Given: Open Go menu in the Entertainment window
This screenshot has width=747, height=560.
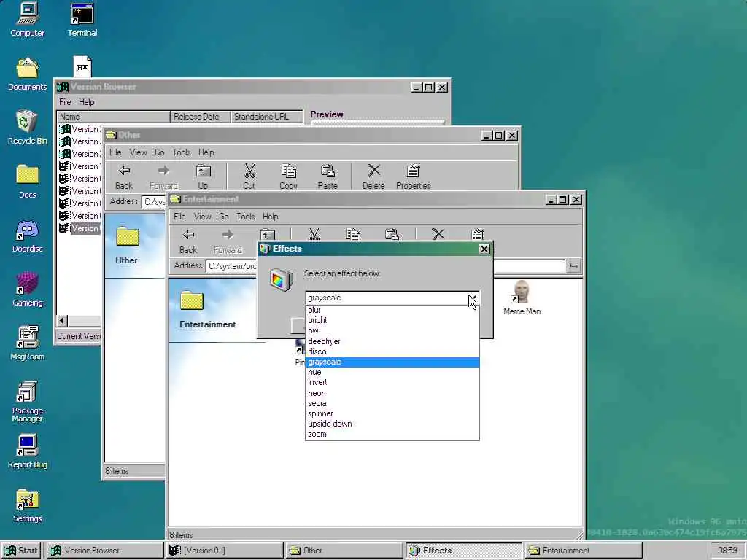Looking at the screenshot, I should [x=223, y=217].
